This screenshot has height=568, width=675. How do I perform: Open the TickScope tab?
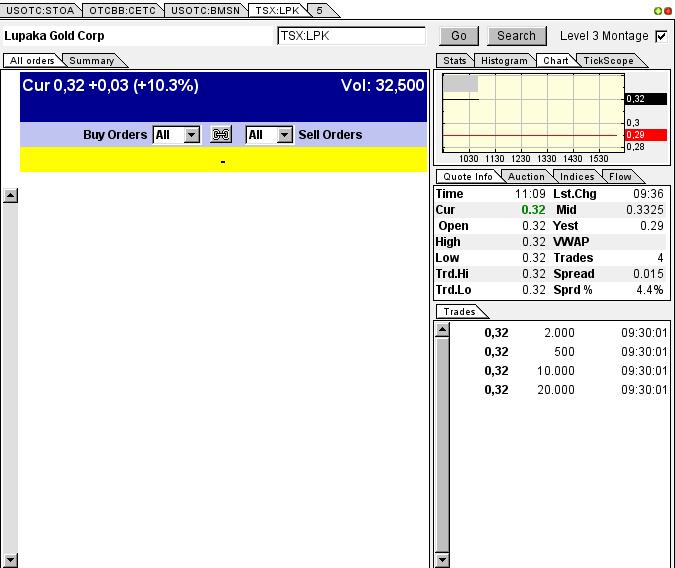pos(608,61)
